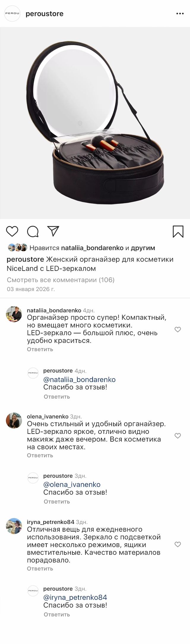The width and height of the screenshot is (190, 644).
Task: Save post with bookmark icon
Action: coord(178,231)
